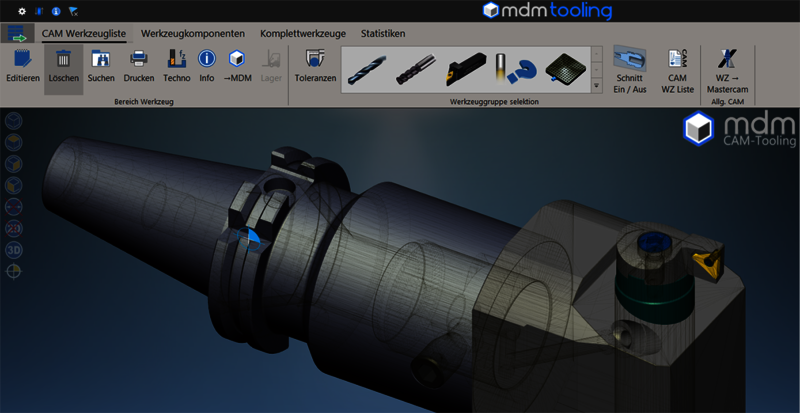
Task: Delete tool with Löschen icon
Action: point(63,66)
